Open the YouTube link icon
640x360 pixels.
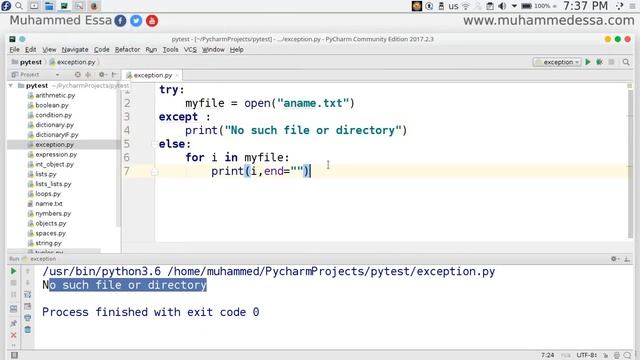click(152, 20)
